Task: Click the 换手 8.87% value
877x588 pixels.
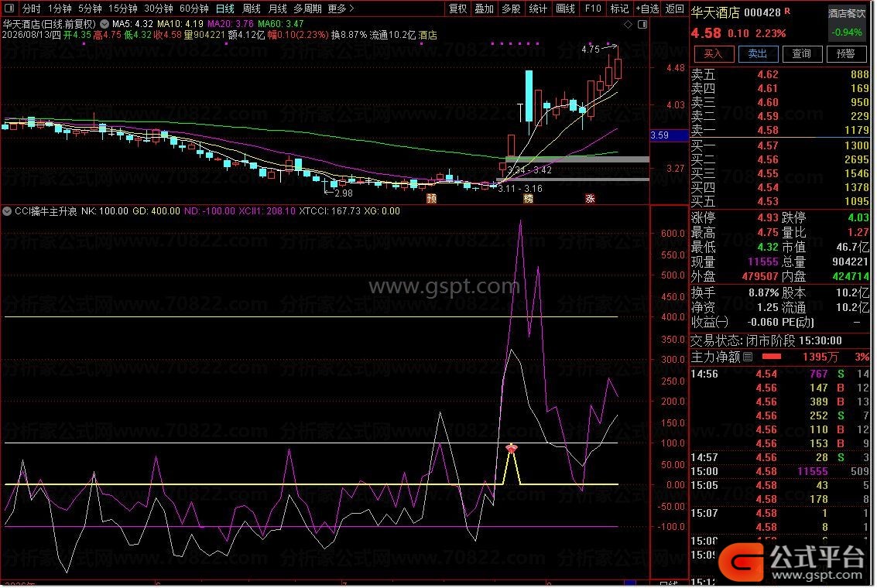Action: pos(763,292)
